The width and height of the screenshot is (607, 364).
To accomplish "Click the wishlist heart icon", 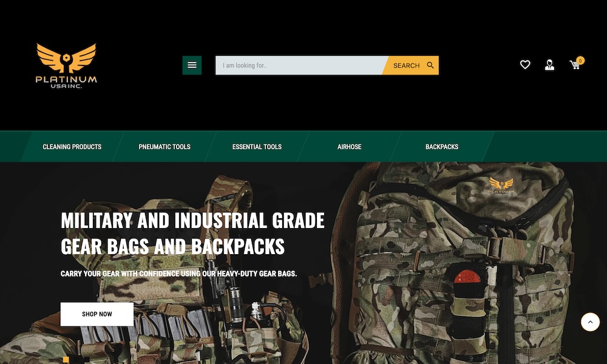I will click(525, 65).
